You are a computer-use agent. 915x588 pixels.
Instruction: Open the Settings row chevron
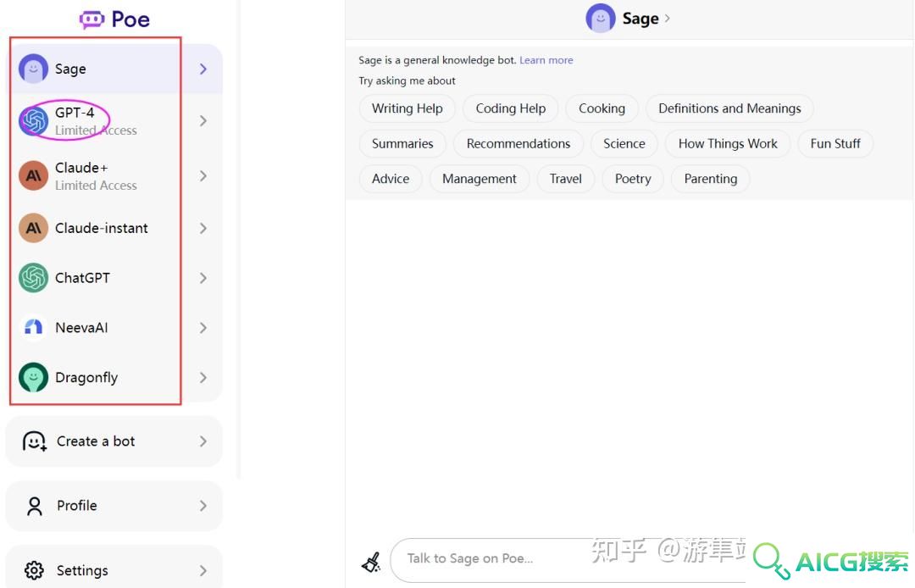[203, 570]
